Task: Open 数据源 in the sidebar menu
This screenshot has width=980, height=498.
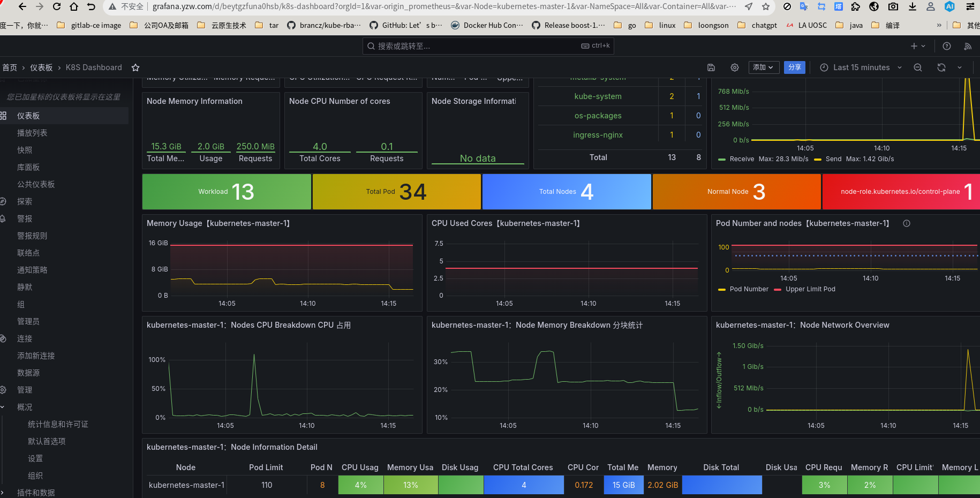Action: click(x=28, y=373)
